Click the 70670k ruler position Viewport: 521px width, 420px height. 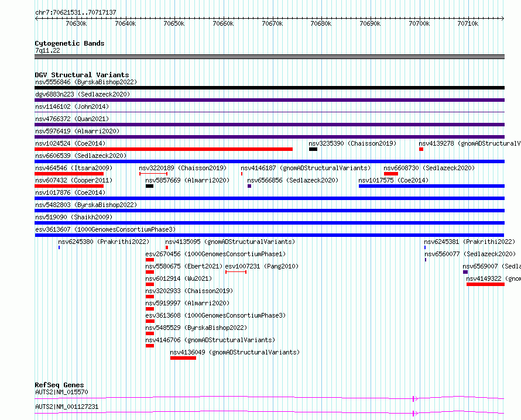coord(272,23)
